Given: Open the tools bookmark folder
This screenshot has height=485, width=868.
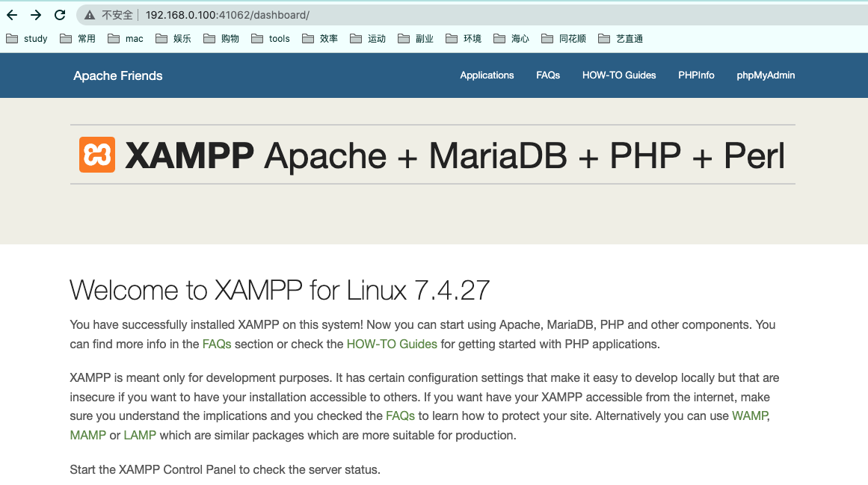Looking at the screenshot, I should [x=271, y=39].
